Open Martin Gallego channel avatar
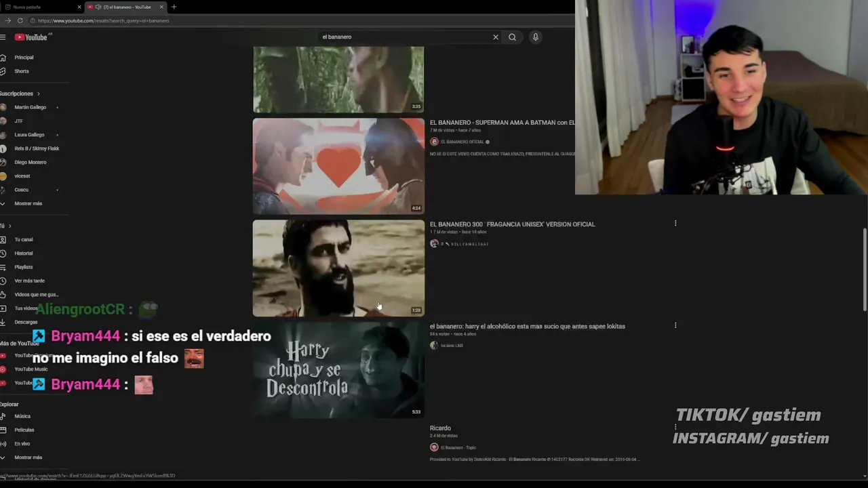The image size is (868, 488). tap(3, 107)
